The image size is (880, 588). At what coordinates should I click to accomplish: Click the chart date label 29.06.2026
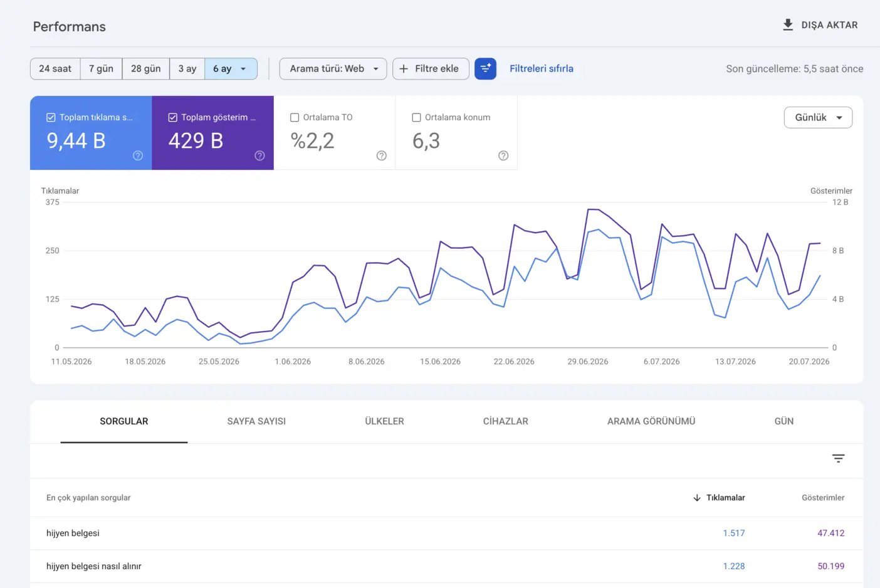pos(588,362)
